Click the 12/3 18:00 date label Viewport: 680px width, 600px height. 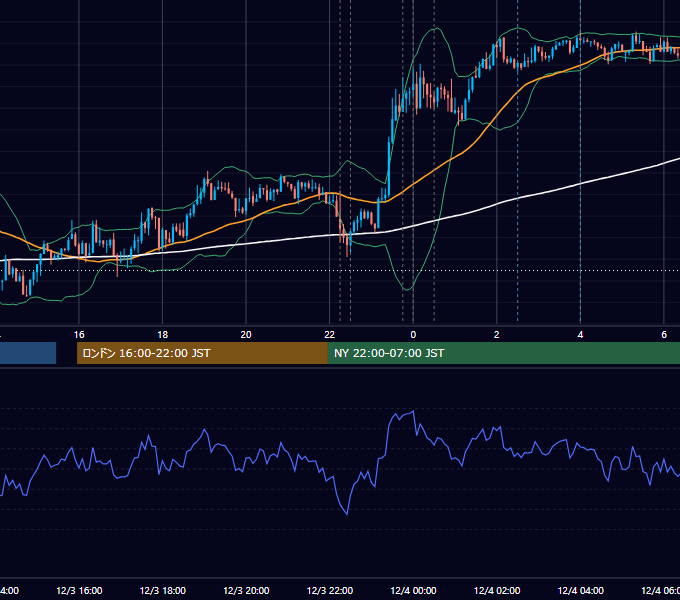163,591
